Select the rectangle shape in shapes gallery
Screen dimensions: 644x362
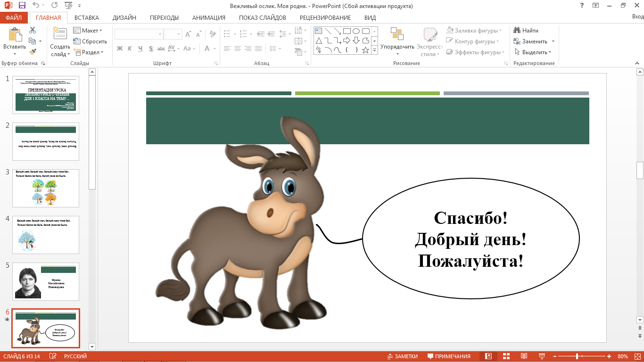347,31
